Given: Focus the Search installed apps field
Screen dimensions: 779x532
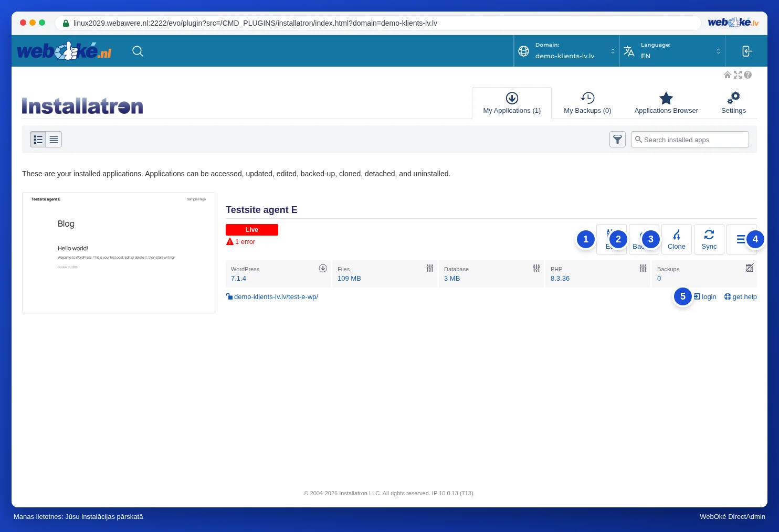Looking at the screenshot, I should [x=690, y=140].
